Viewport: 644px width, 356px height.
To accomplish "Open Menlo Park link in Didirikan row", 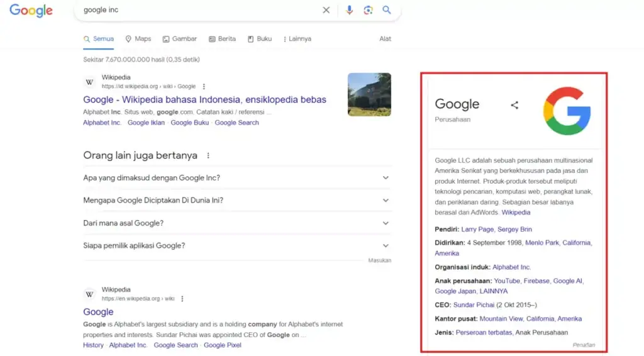I will (541, 243).
